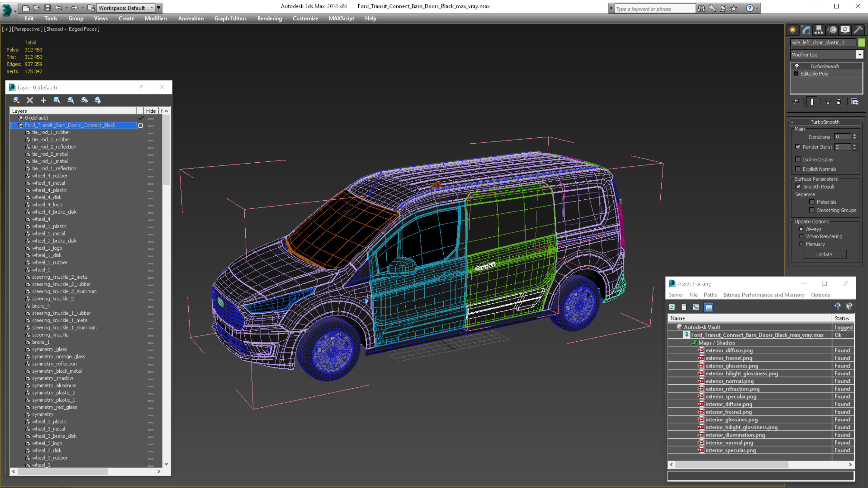Viewport: 868px width, 488px height.
Task: Click the viewport [+] menu label
Action: (x=6, y=29)
